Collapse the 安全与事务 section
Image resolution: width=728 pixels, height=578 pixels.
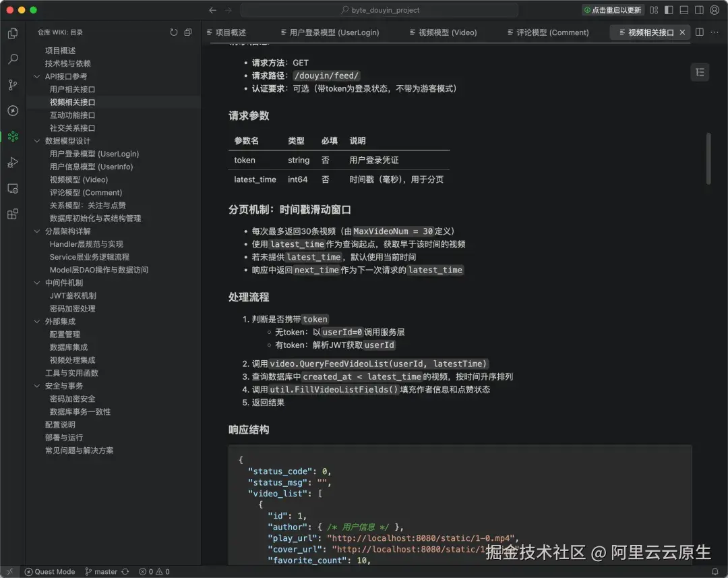37,386
